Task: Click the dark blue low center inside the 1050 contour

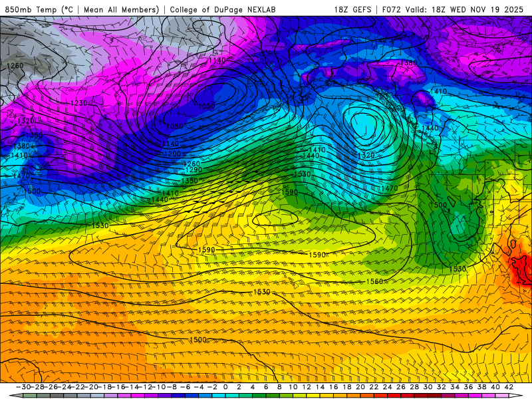Action: coord(215,93)
